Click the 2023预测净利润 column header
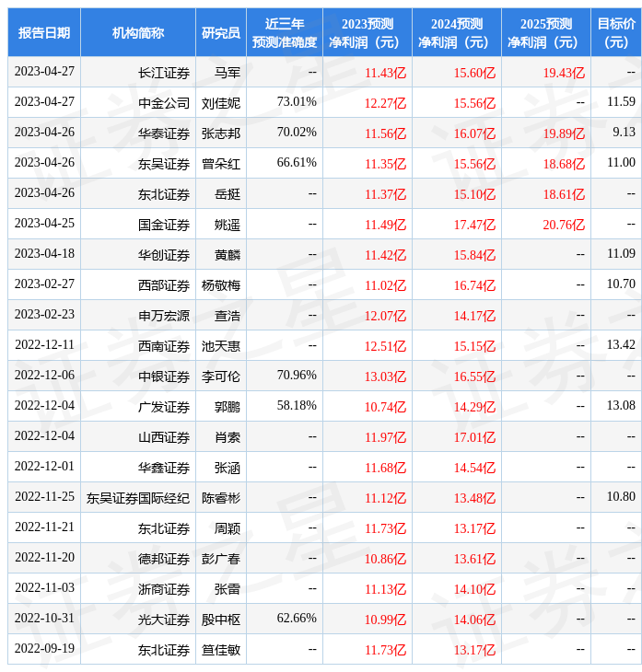The image size is (642, 672). click(x=368, y=32)
